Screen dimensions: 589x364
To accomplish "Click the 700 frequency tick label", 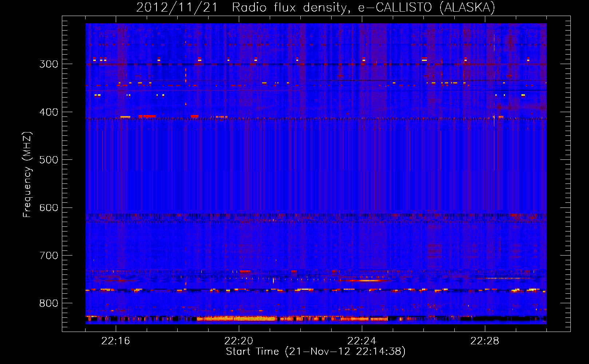I will pos(49,256).
